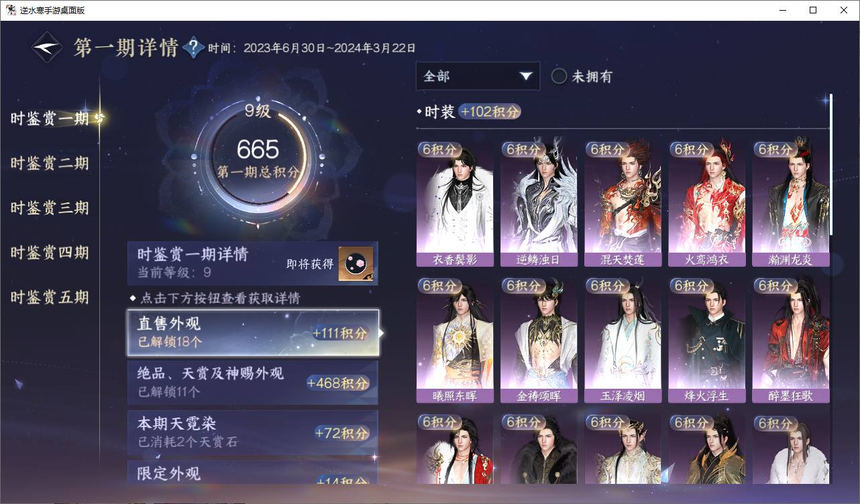
Task: Open the 全部 category dropdown
Action: click(x=478, y=76)
